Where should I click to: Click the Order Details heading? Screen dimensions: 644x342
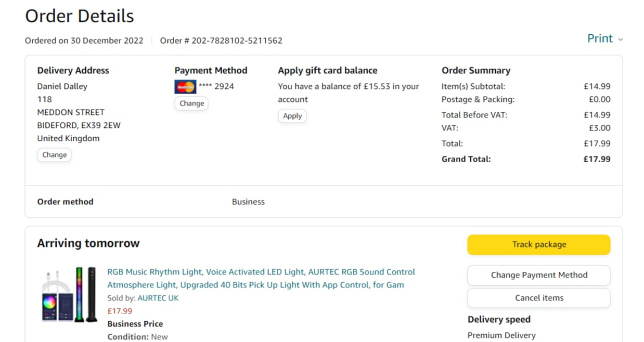pos(80,16)
